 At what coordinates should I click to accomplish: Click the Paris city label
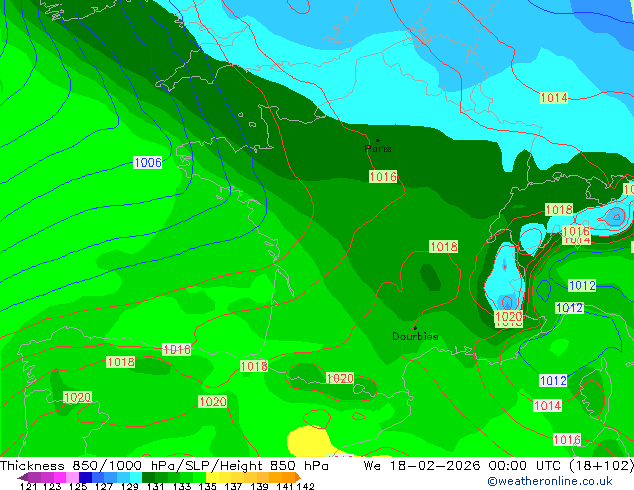coord(378,148)
